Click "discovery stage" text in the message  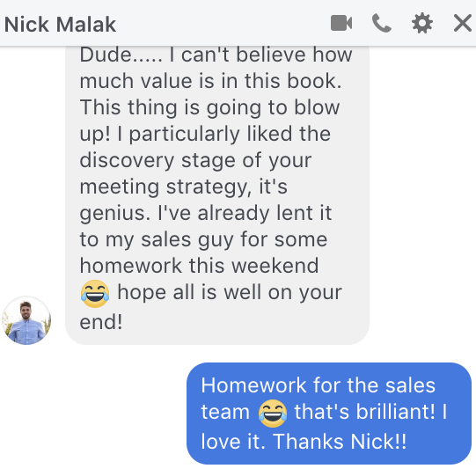pyautogui.click(x=157, y=161)
